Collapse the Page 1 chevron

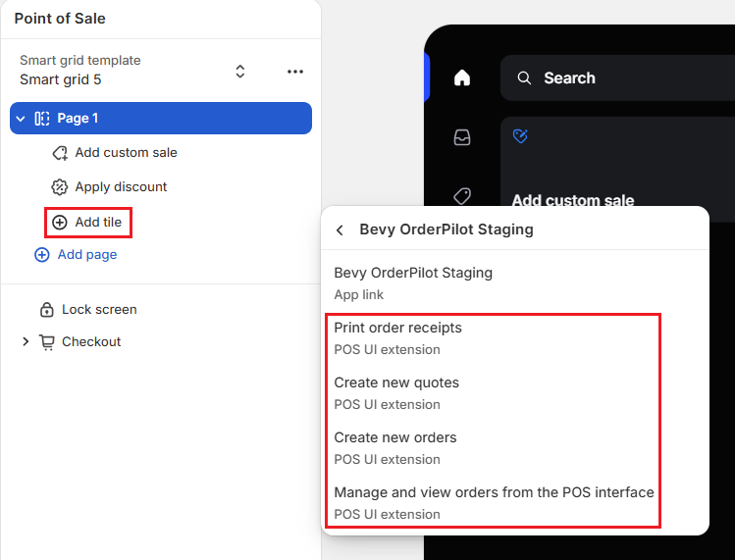(21, 119)
